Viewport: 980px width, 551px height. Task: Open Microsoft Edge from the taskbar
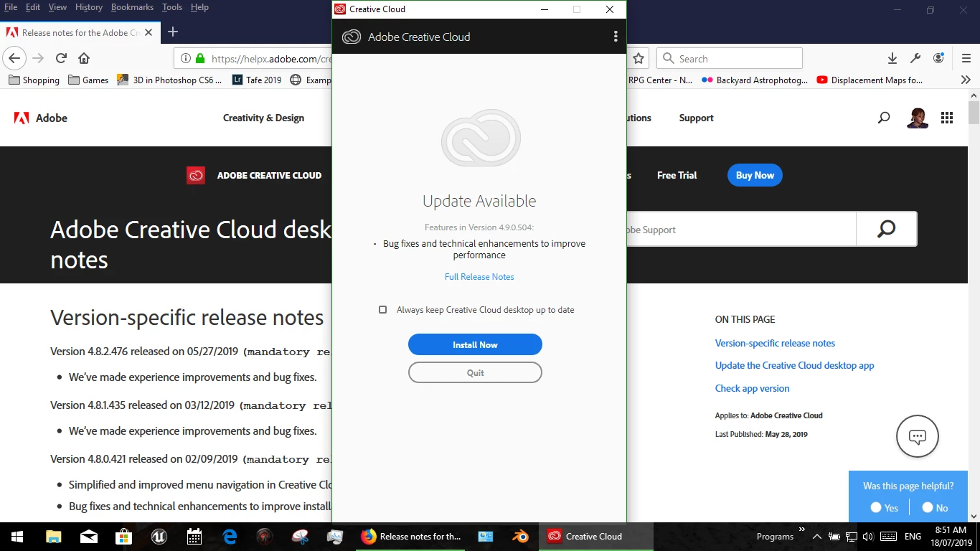pos(230,536)
